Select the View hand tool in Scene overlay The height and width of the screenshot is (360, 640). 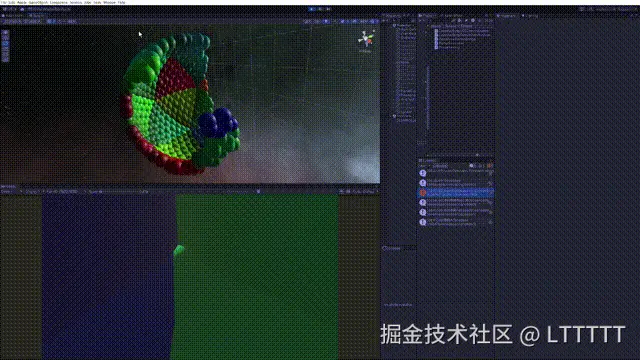pyautogui.click(x=5, y=33)
